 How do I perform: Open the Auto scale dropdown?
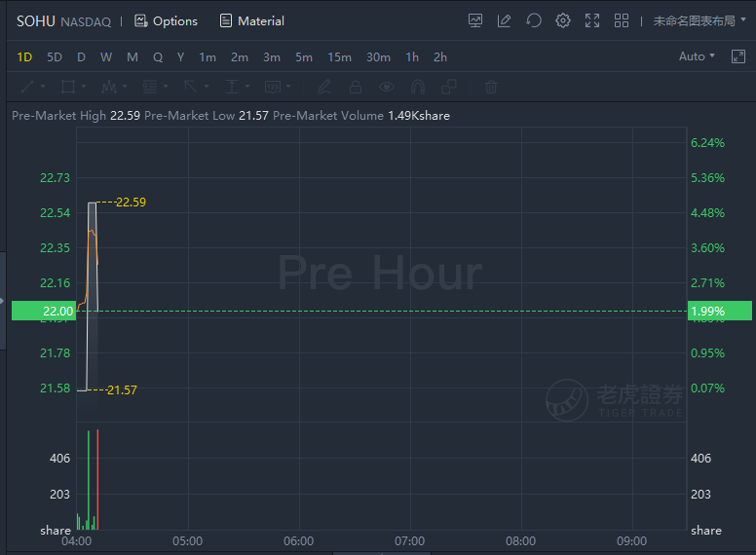(x=697, y=56)
